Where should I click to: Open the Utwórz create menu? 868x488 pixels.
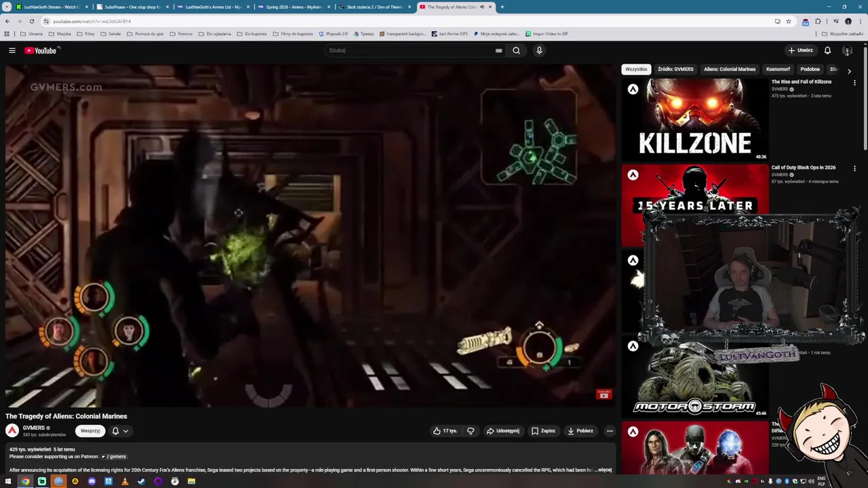pos(800,50)
